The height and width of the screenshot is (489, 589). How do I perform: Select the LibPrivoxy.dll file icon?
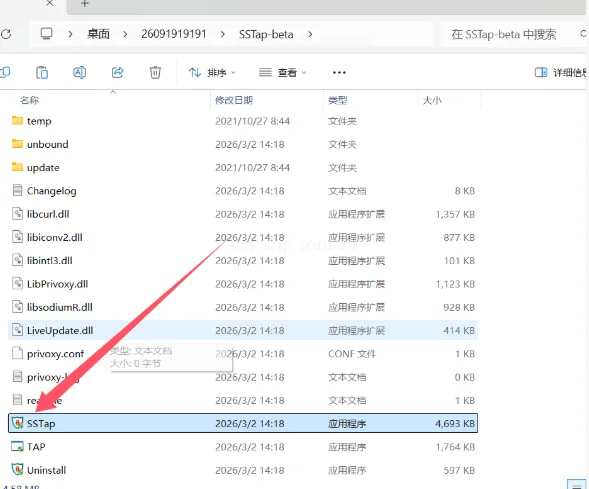coord(17,284)
